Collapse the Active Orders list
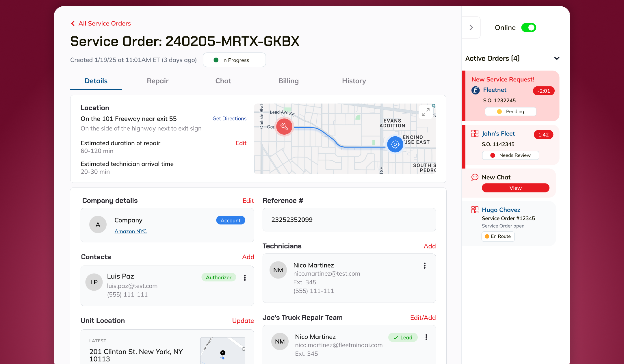This screenshot has width=624, height=364. pos(557,58)
